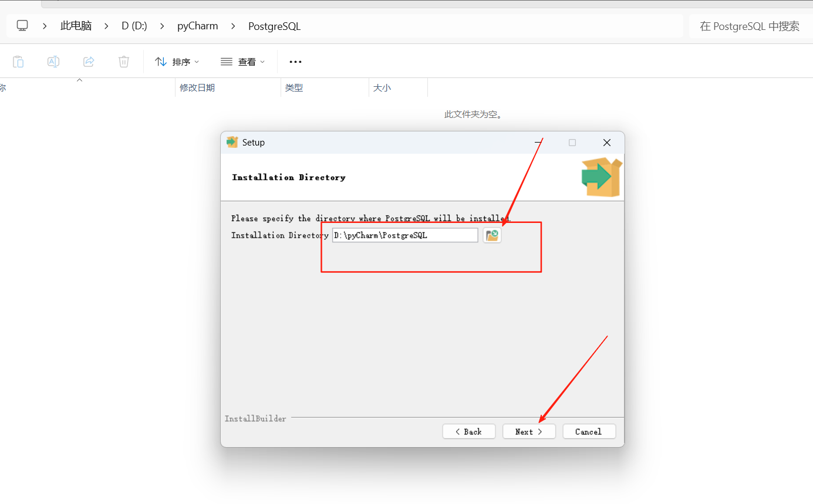Close the Setup window
The width and height of the screenshot is (813, 504).
[x=607, y=143]
